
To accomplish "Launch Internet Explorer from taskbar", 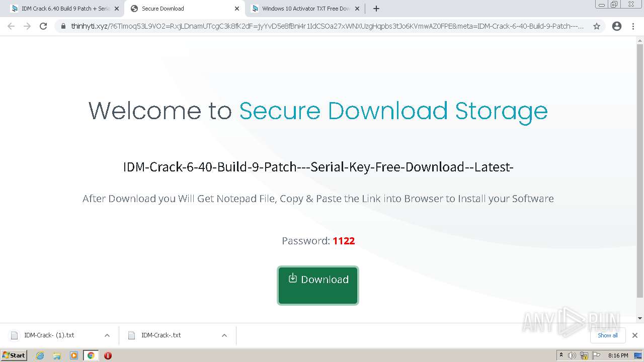I will coord(40,355).
